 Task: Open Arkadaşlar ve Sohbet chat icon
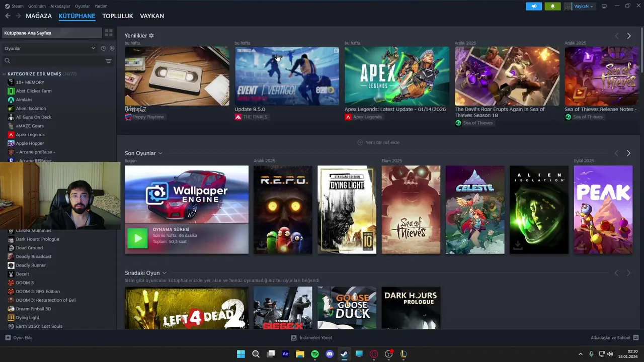636,338
